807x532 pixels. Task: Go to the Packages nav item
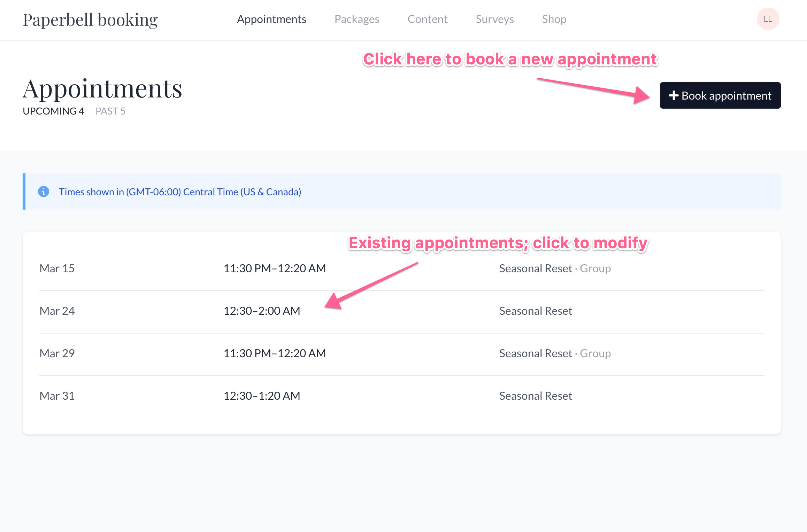[x=357, y=19]
